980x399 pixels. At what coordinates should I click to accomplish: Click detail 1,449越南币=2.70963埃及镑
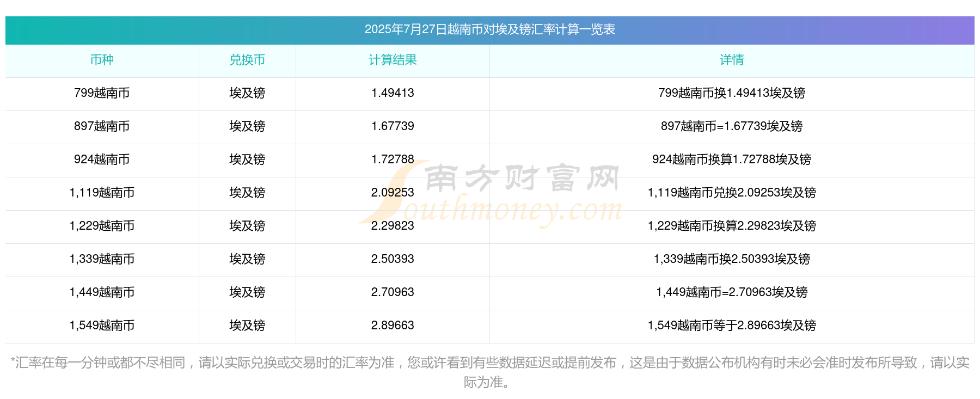pos(732,292)
